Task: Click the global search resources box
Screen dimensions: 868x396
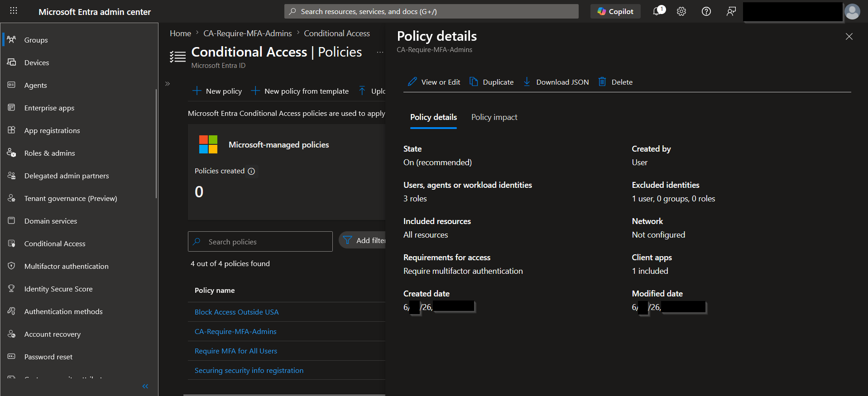Action: (431, 11)
